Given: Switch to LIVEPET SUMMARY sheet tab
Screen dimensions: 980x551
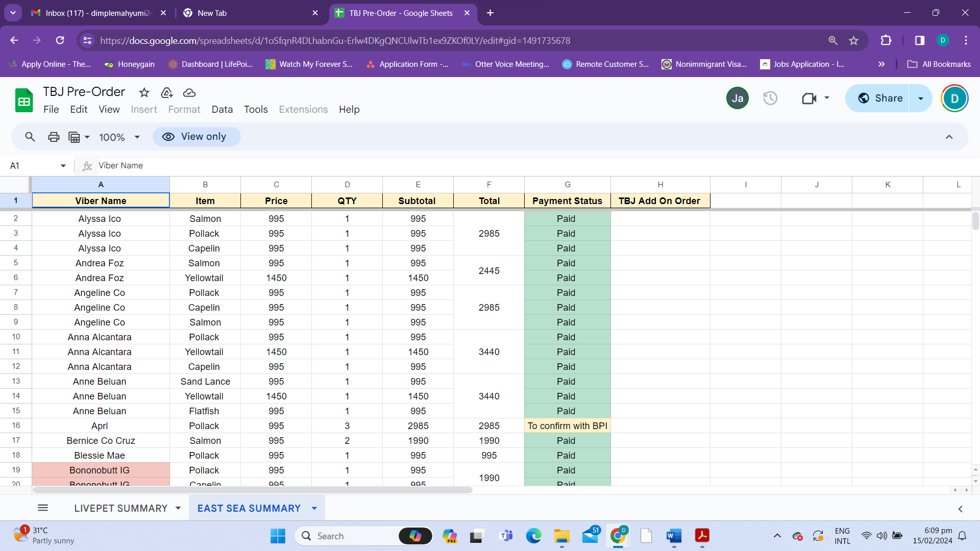Looking at the screenshot, I should pyautogui.click(x=121, y=508).
